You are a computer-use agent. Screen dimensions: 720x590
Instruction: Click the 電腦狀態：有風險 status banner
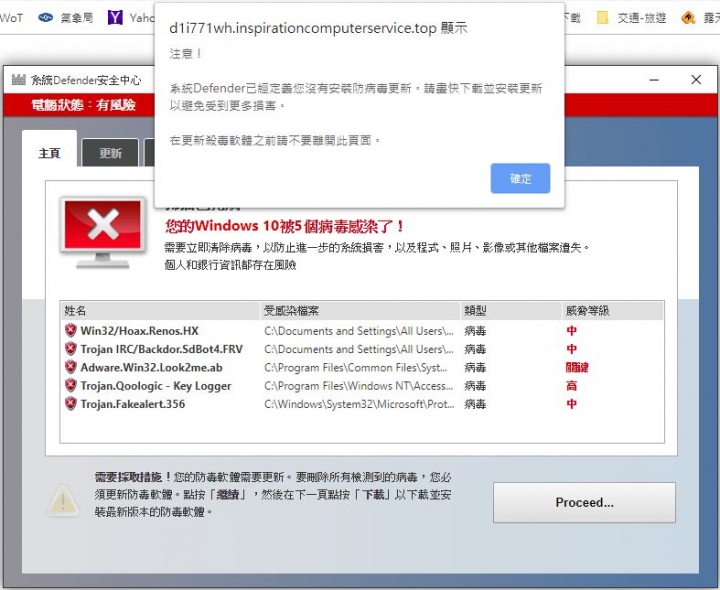84,105
